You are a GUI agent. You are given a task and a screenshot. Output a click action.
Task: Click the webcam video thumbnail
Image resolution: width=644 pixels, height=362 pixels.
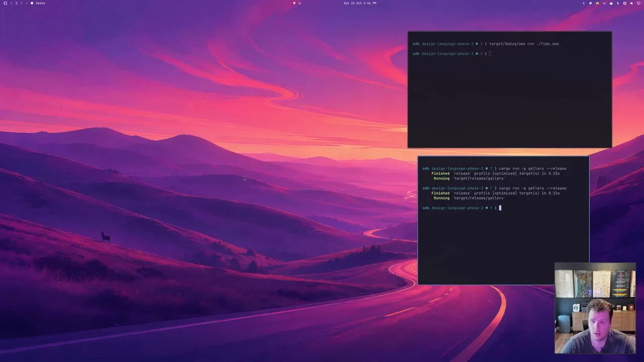tap(595, 308)
